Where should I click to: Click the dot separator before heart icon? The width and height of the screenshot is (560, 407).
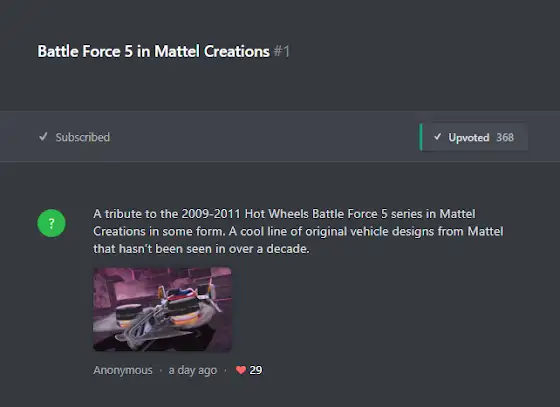click(x=225, y=371)
